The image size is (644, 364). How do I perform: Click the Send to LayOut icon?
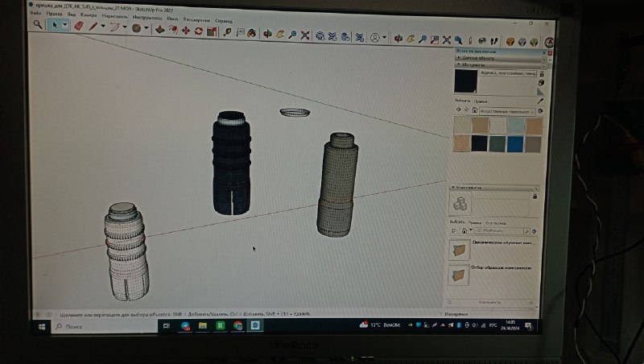coord(345,37)
